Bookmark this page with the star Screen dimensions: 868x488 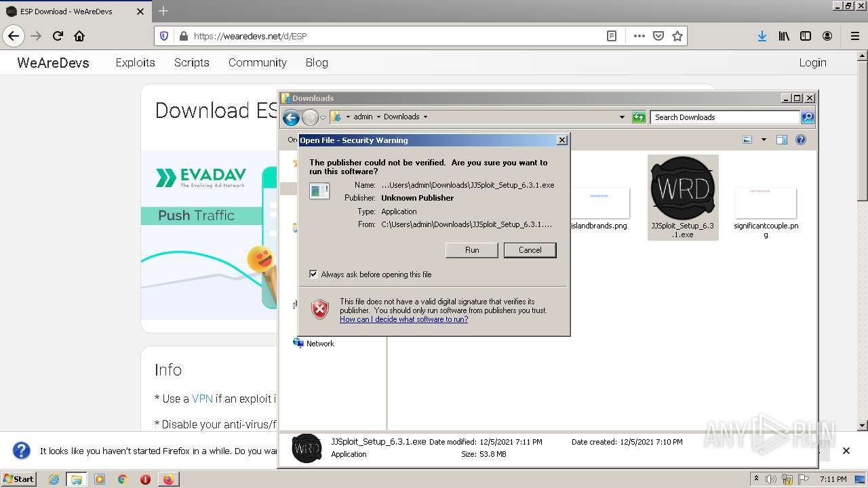(677, 36)
